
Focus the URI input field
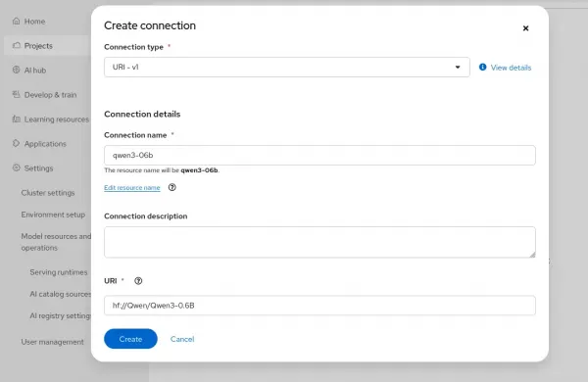tap(319, 306)
